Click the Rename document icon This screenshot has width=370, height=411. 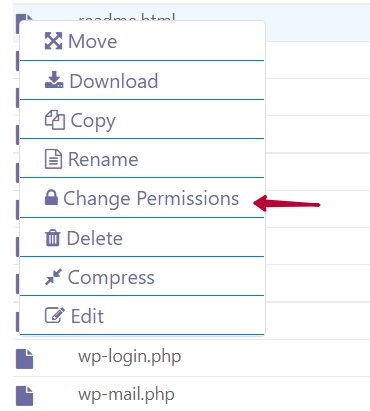(x=53, y=159)
